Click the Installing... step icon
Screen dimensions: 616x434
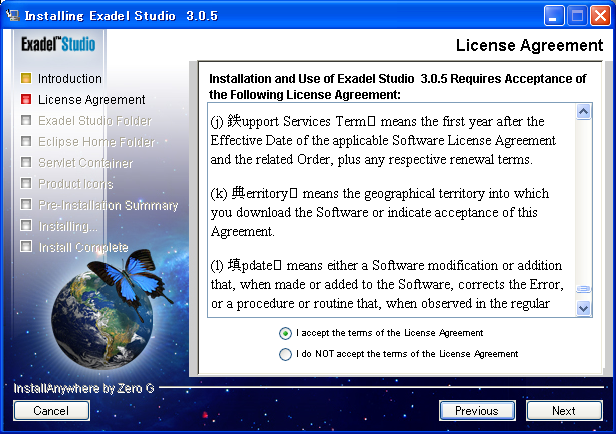coord(26,225)
